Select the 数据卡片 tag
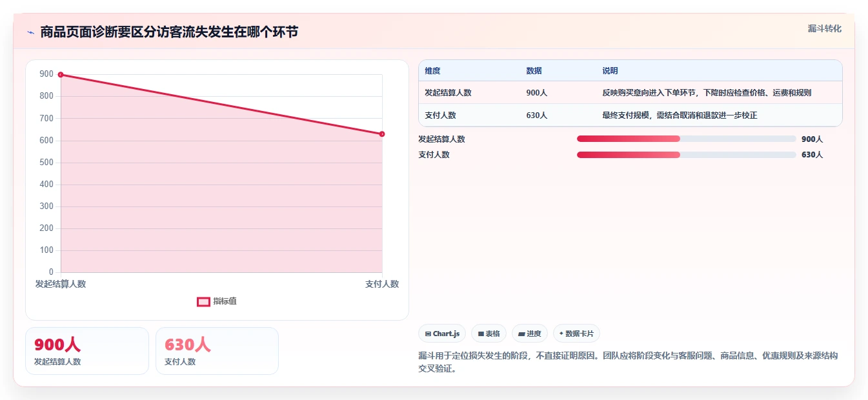Viewport: 868px width, 400px height. pos(576,334)
